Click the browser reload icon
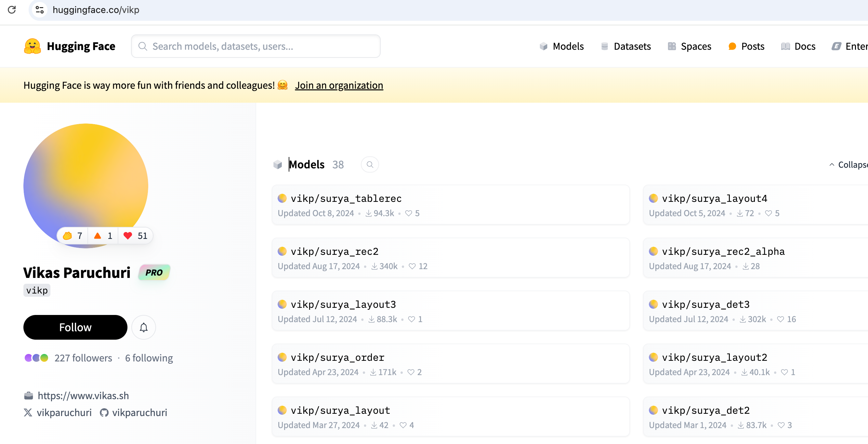 coord(12,10)
